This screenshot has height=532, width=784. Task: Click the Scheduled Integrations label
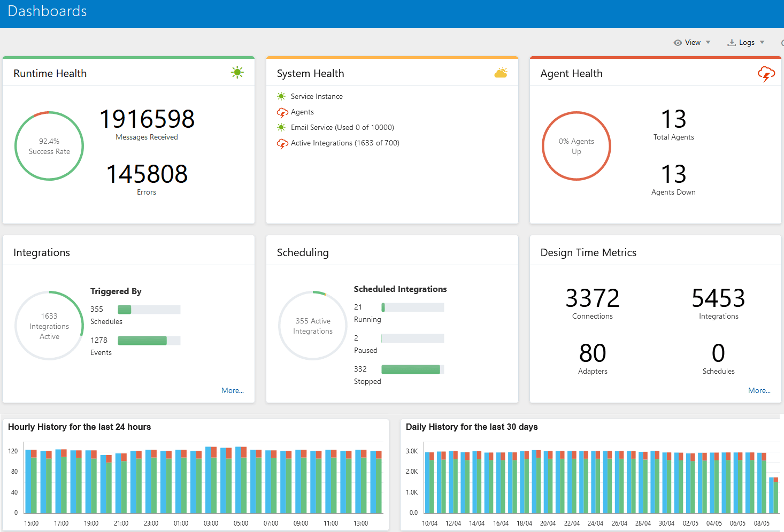click(400, 289)
